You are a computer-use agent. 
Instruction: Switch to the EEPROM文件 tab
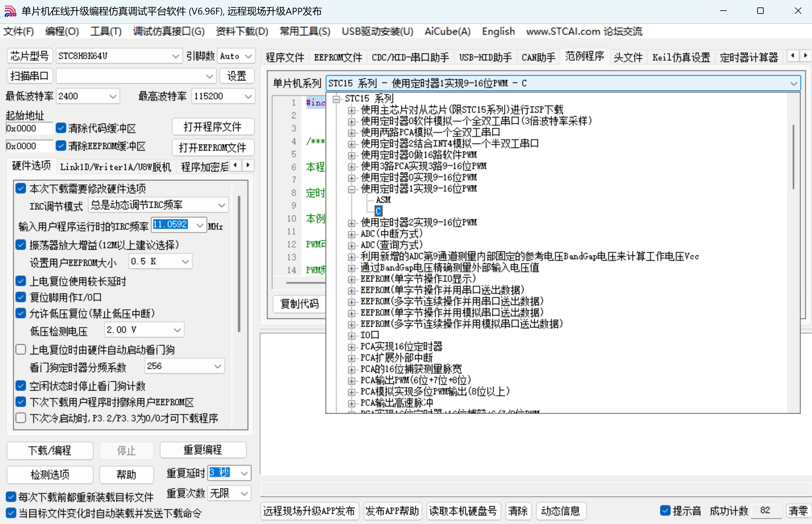point(338,57)
